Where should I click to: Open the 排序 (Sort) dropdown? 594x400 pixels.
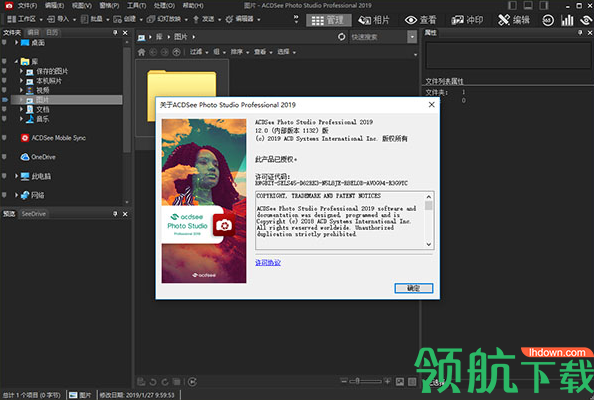click(240, 52)
